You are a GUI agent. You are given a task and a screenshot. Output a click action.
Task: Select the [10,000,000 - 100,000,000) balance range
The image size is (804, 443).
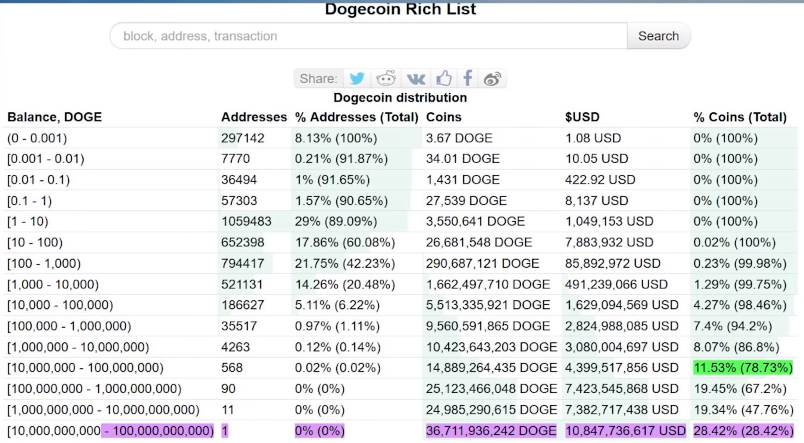point(85,368)
